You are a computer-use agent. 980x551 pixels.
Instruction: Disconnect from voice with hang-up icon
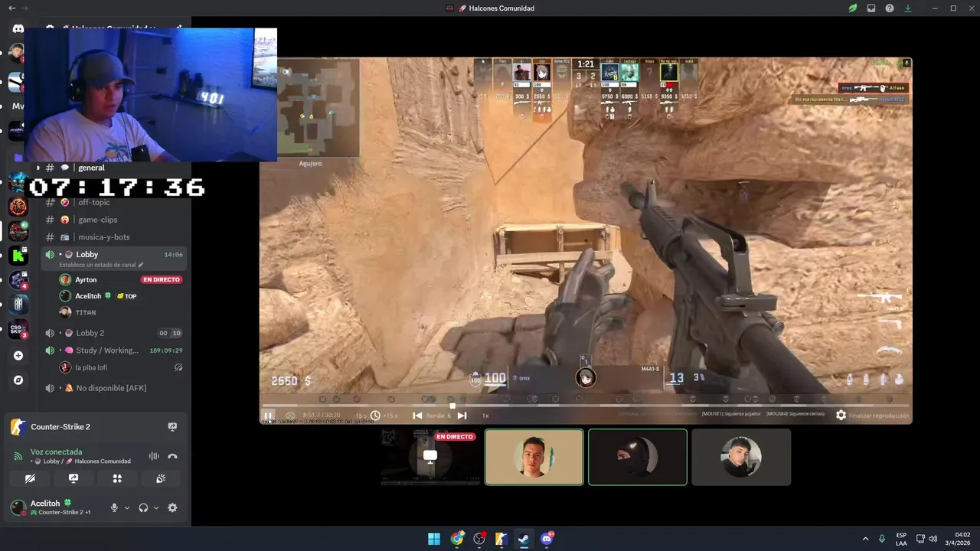pyautogui.click(x=172, y=456)
